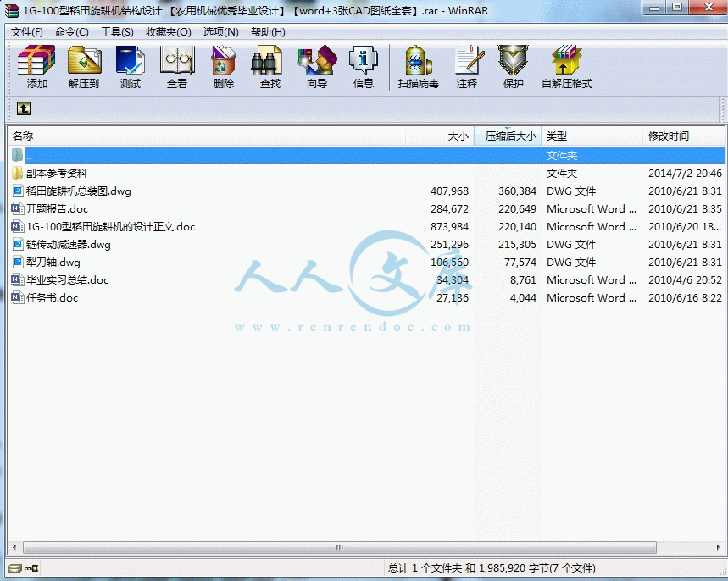Close the WinRAR window
This screenshot has height=581, width=728.
coord(709,8)
